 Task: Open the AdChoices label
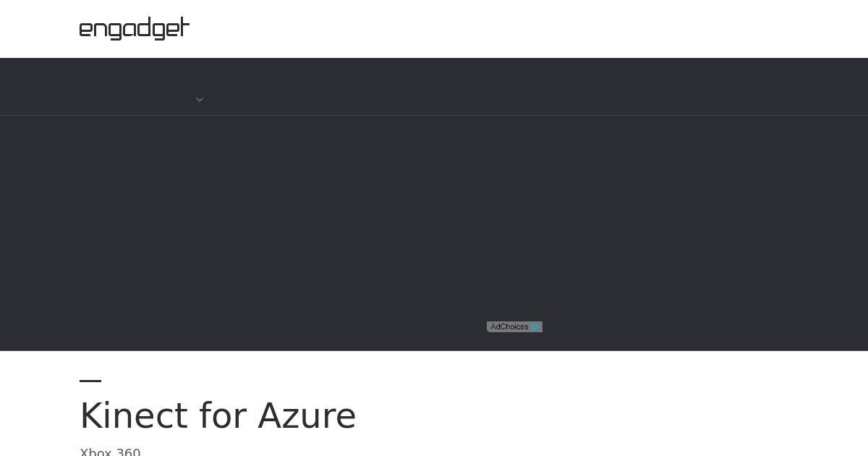pos(509,327)
